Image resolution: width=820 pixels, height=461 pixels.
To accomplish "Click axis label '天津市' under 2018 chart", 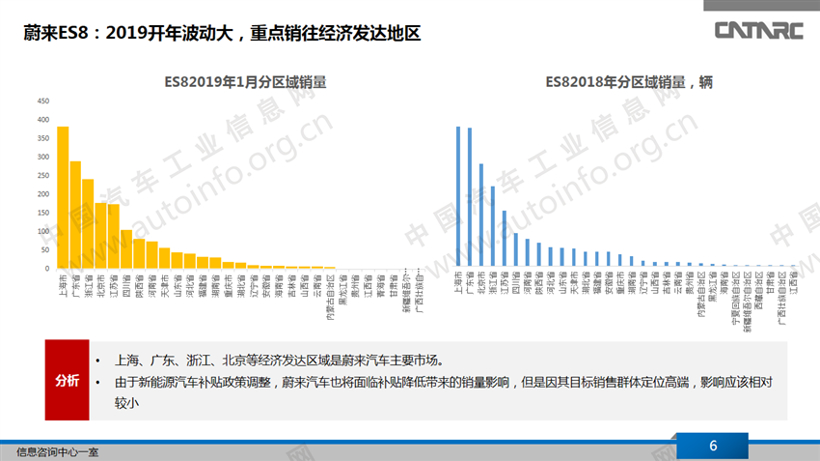I will [x=574, y=283].
